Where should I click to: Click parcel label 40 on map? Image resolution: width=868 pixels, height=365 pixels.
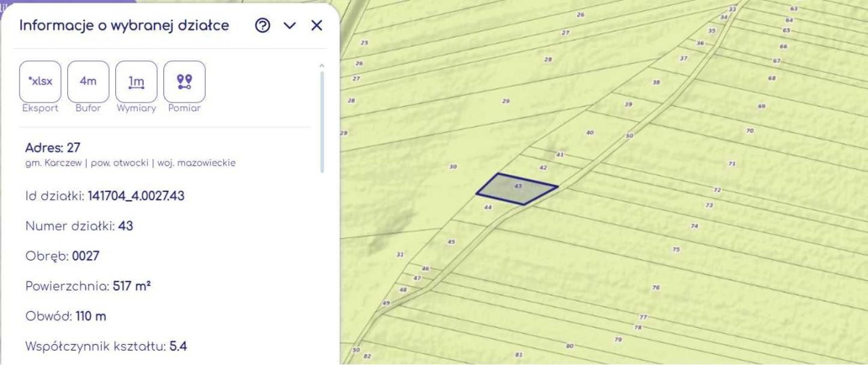click(x=589, y=133)
